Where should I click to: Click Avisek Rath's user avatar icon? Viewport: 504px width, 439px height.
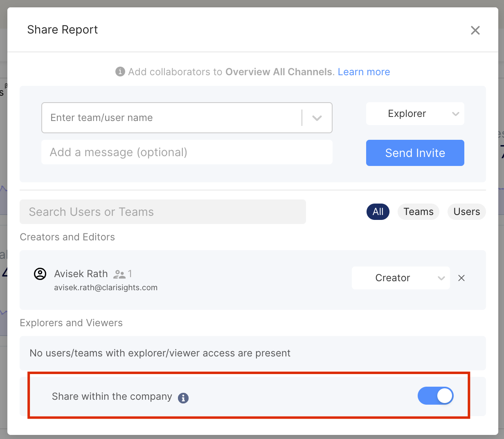click(x=40, y=274)
